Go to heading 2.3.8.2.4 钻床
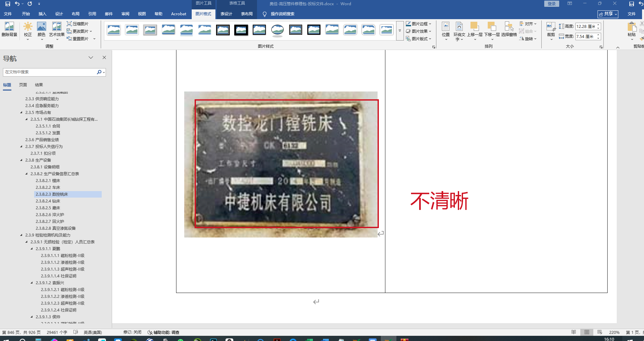 48,201
